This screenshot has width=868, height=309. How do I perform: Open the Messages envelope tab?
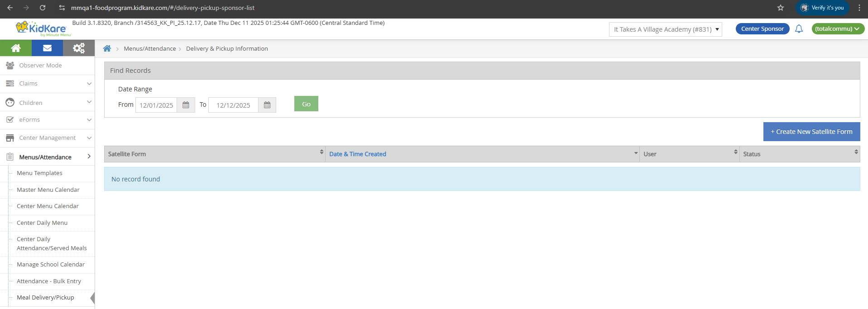(47, 48)
